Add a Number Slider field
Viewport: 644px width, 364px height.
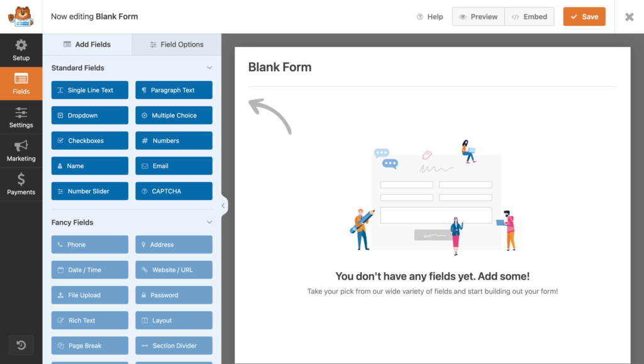(x=89, y=190)
